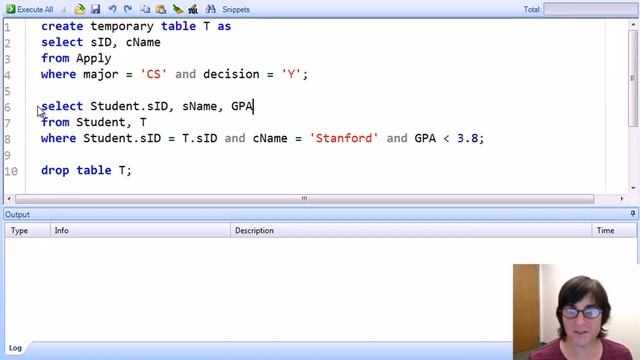Switch to the Log tab
Image resolution: width=640 pixels, height=360 pixels.
pyautogui.click(x=15, y=348)
